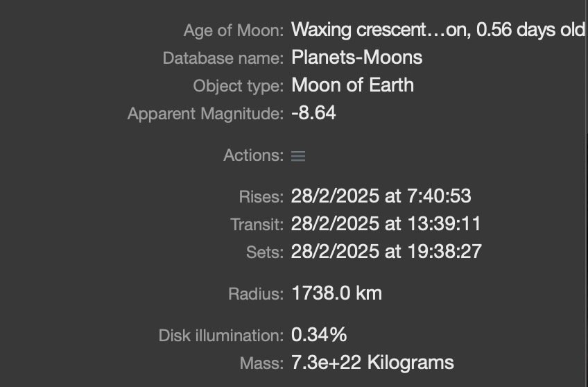Image resolution: width=588 pixels, height=387 pixels.
Task: Open the Actions menu icon
Action: (298, 156)
